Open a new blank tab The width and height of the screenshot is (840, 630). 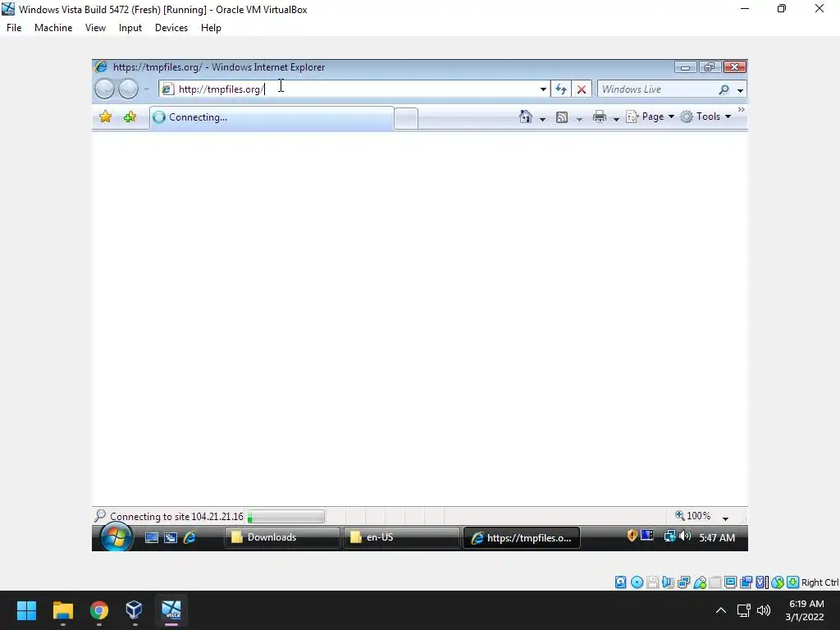coord(406,118)
